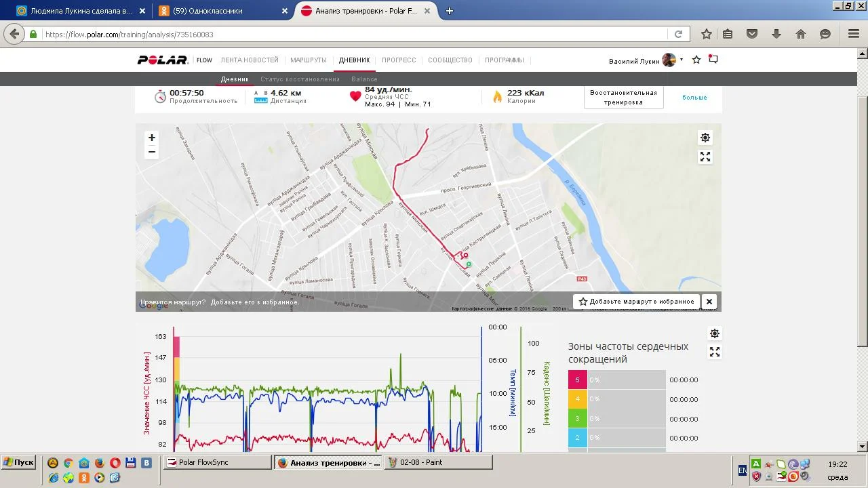868x488 pixels.
Task: Expand training details with 'больше' link
Action: (x=694, y=98)
